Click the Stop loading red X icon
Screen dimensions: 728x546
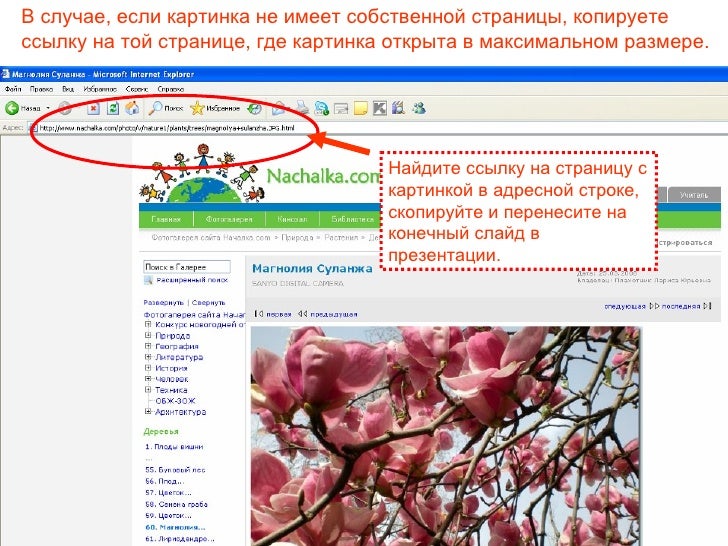[x=93, y=109]
